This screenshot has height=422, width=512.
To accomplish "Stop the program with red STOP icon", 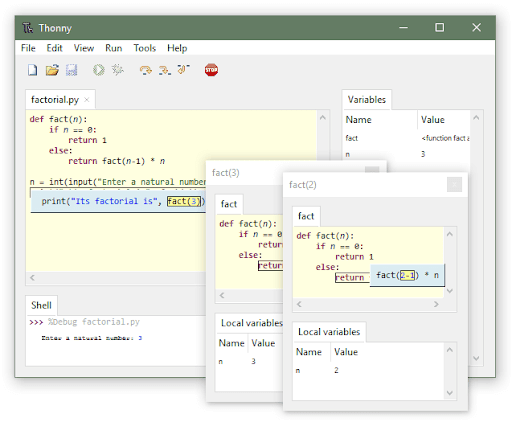I will tap(211, 70).
